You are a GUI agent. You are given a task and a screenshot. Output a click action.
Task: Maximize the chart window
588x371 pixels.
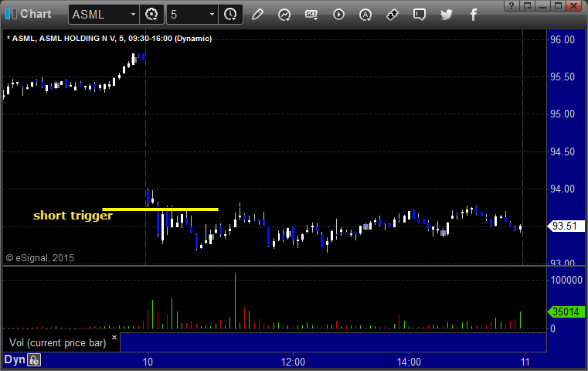point(558,5)
